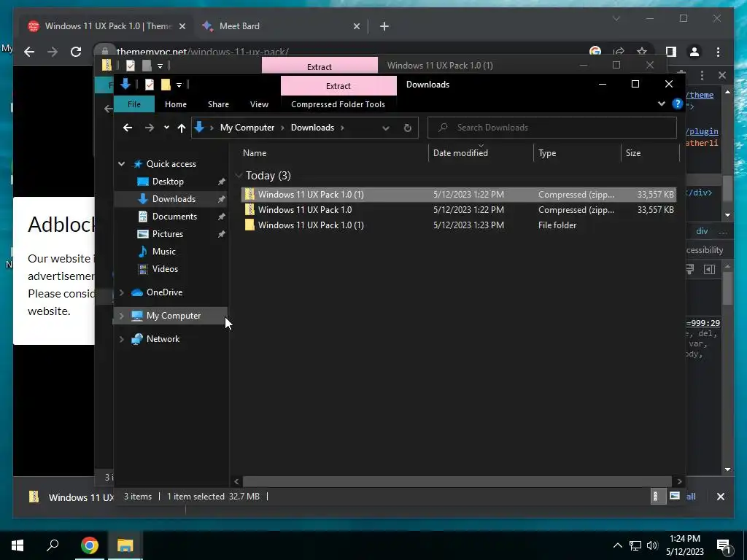The image size is (747, 560).
Task: Click the pin icon beside Documents
Action: point(221,217)
